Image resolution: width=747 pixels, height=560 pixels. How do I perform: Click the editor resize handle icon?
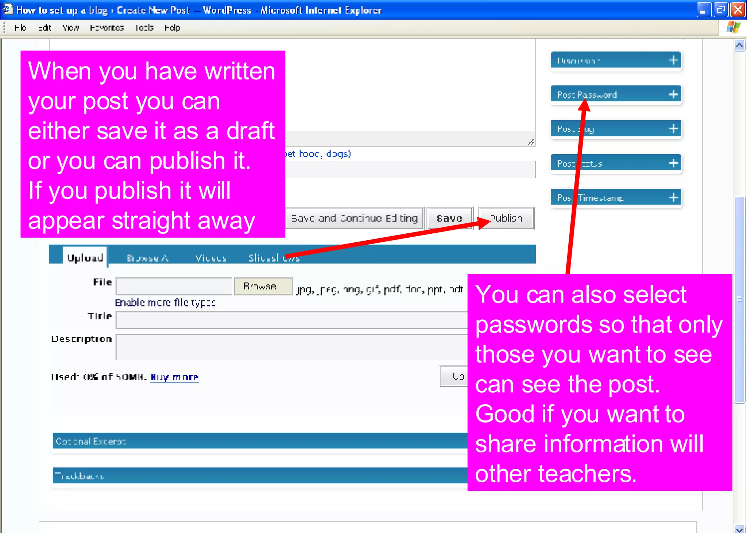coord(531,142)
